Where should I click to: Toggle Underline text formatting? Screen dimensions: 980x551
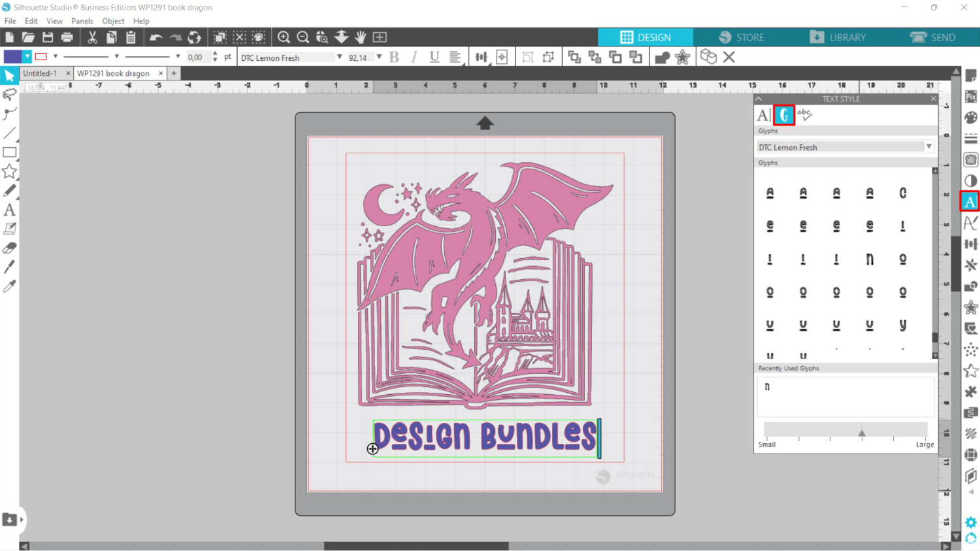pos(434,57)
